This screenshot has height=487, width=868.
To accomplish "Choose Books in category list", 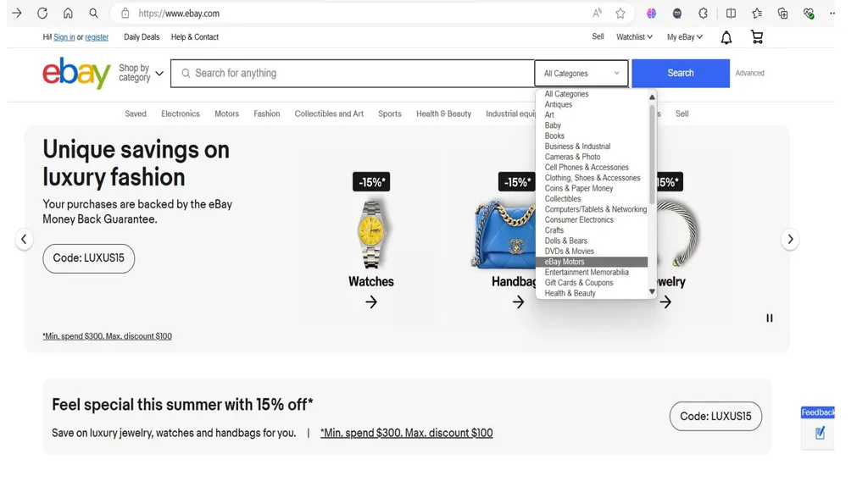I will tap(554, 136).
